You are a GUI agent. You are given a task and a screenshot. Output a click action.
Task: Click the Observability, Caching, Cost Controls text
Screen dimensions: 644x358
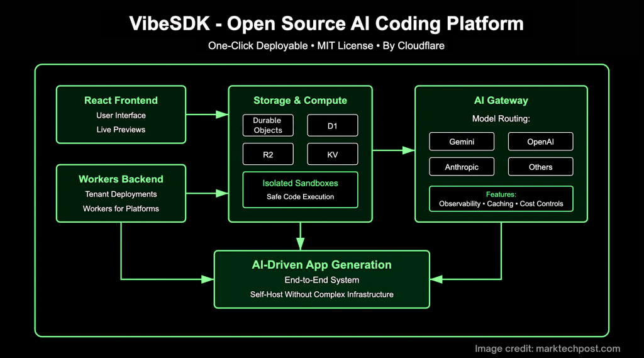501,204
